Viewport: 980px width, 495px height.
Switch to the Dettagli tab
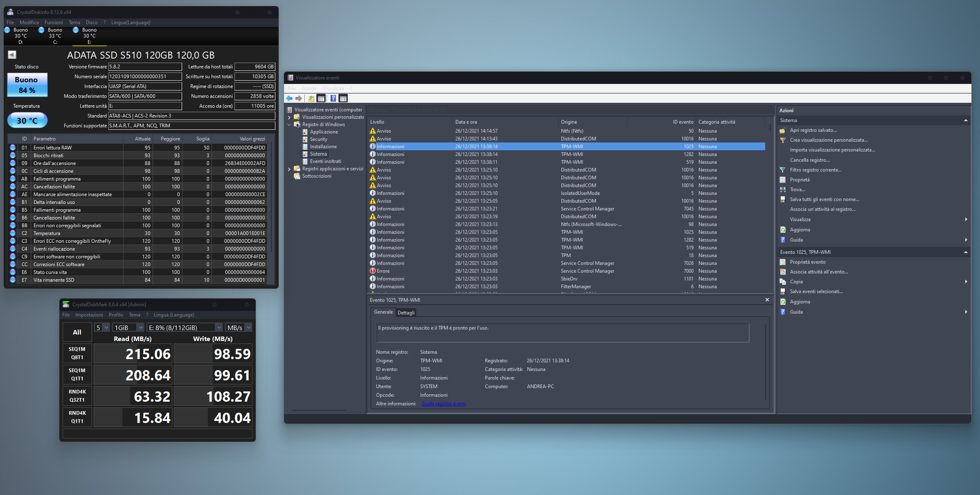[x=406, y=313]
